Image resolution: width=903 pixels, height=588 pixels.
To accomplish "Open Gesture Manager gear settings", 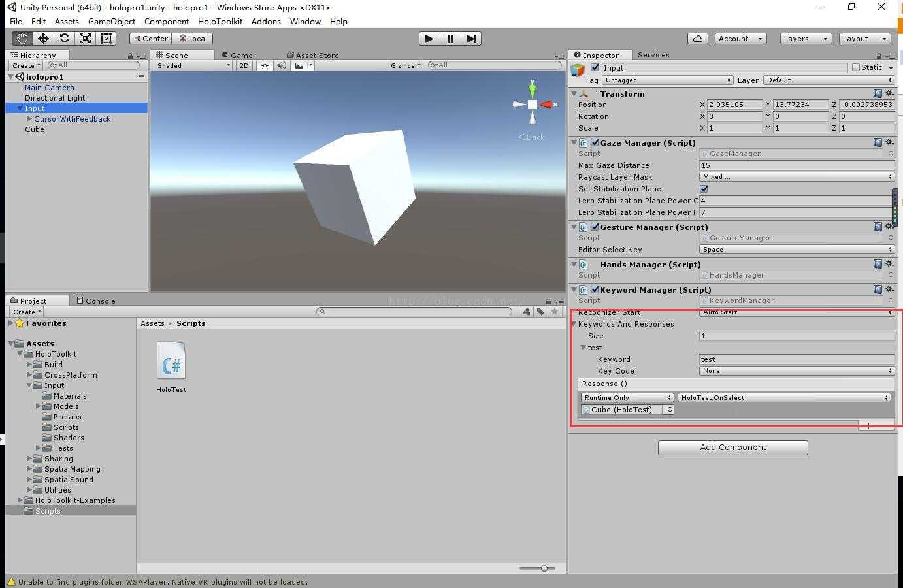I will pos(889,227).
